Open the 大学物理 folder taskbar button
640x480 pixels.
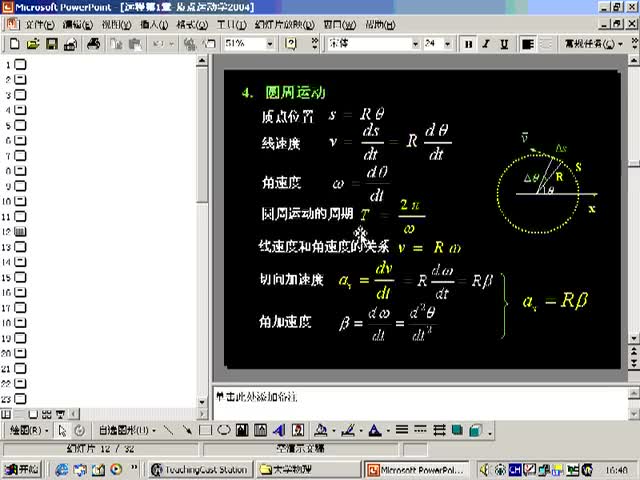(x=308, y=470)
